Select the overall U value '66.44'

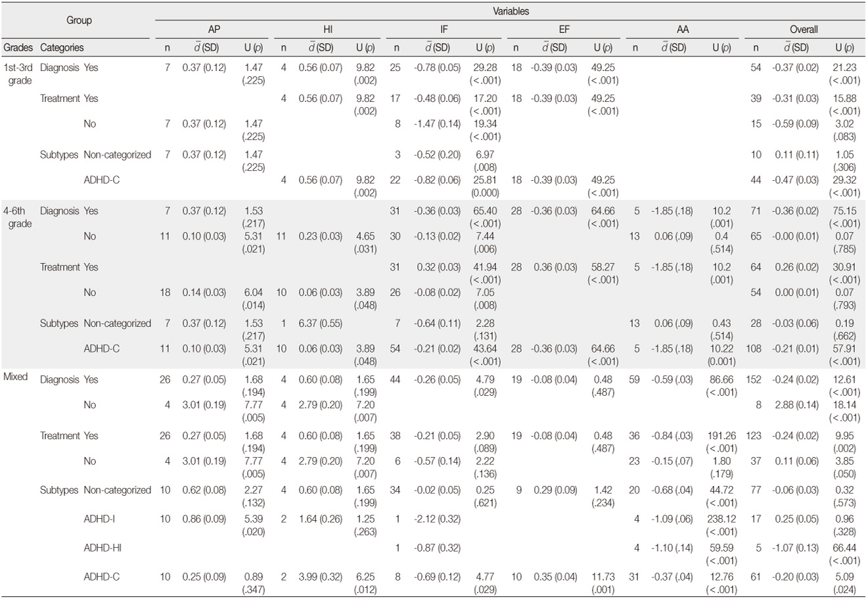click(x=844, y=548)
